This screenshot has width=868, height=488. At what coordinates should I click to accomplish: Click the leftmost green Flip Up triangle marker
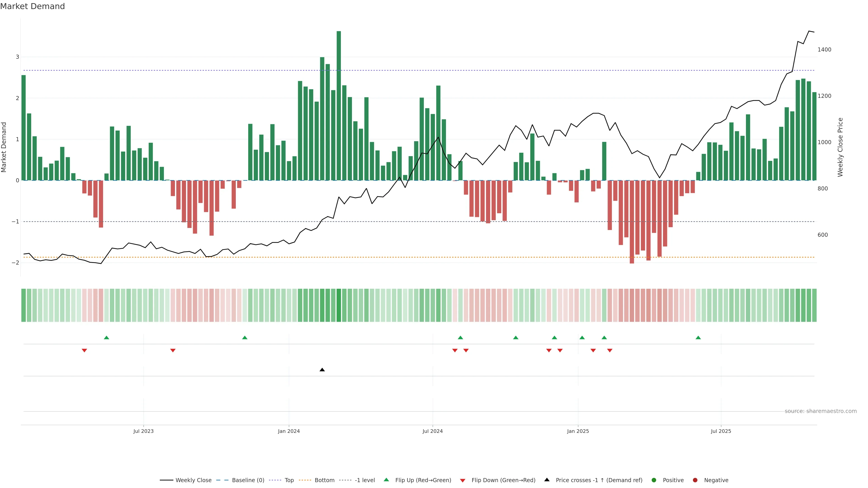[106, 338]
